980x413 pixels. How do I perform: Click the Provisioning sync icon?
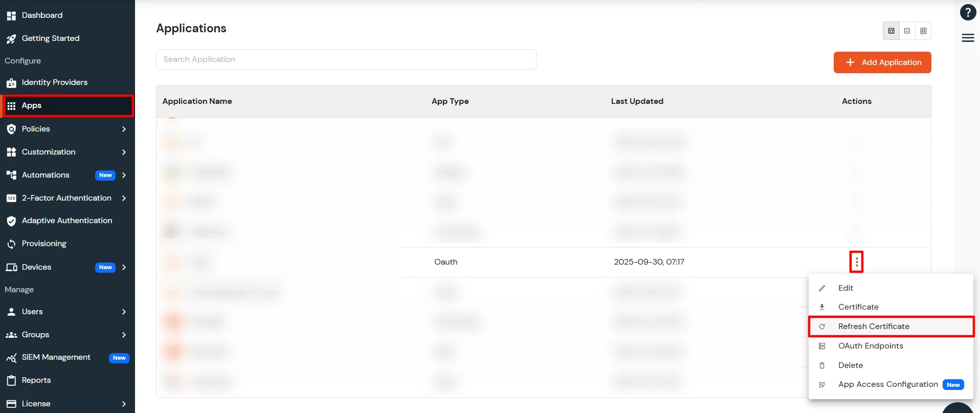coord(11,244)
